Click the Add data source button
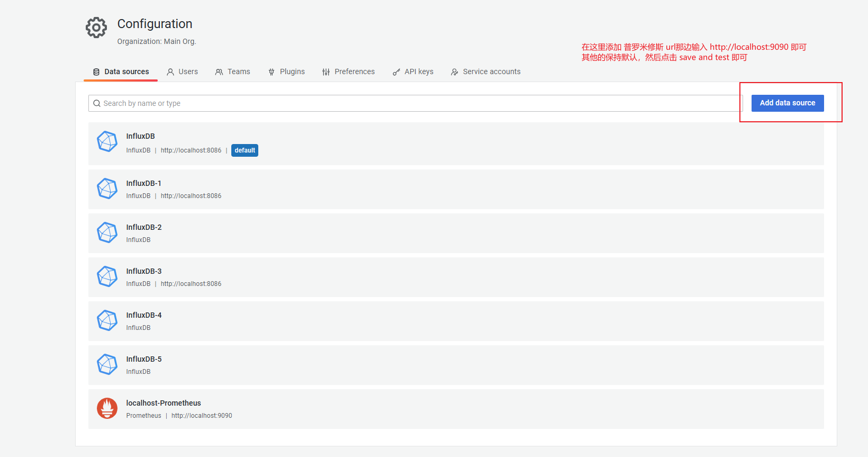The image size is (868, 457). coord(788,103)
